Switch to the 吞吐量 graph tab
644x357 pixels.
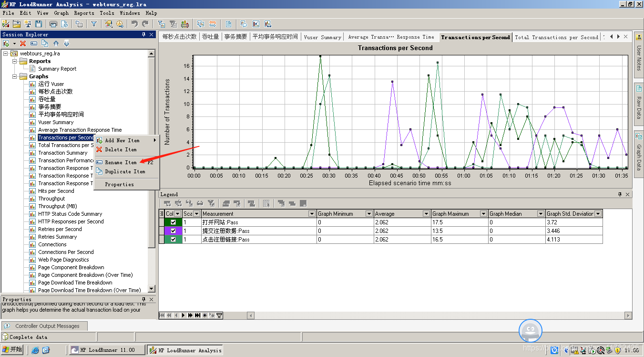[210, 37]
